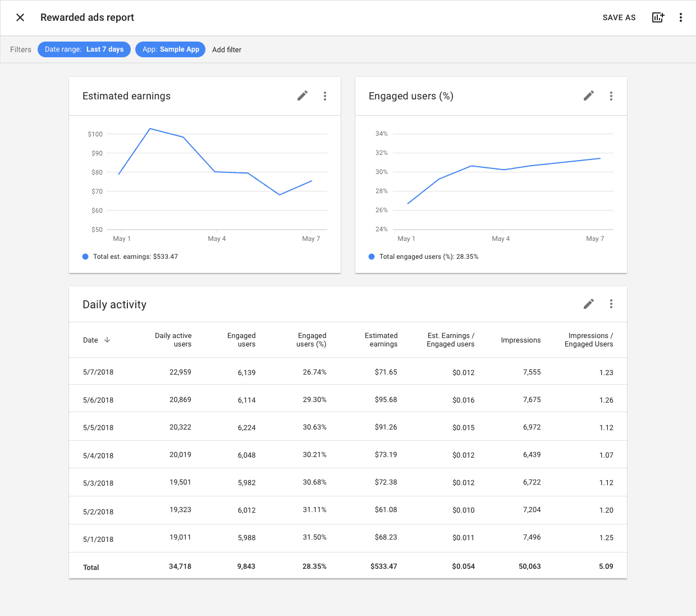The width and height of the screenshot is (696, 616).
Task: Open the report's top-right overflow menu
Action: point(681,17)
